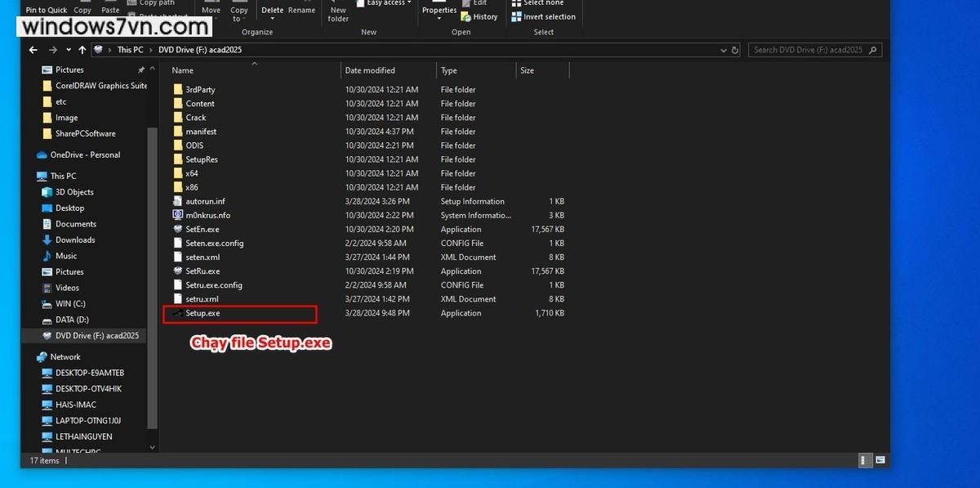
Task: Click the search magnifier icon
Action: click(x=873, y=50)
